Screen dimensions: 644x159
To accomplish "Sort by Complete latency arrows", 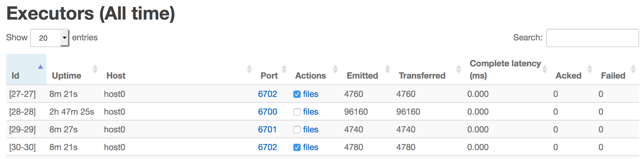I will click(x=544, y=69).
